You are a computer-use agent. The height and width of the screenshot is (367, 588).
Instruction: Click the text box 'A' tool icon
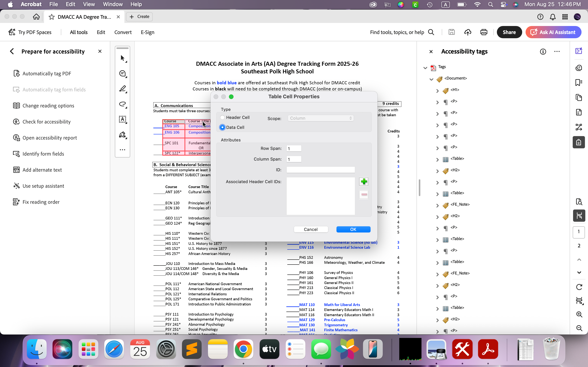[x=122, y=119]
